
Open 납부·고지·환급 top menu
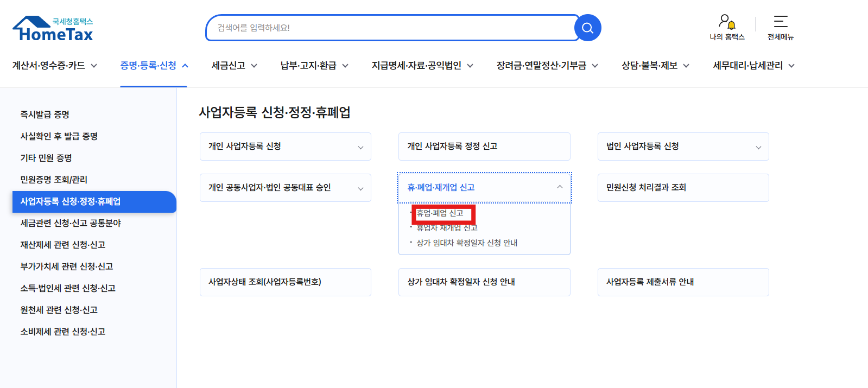[314, 66]
